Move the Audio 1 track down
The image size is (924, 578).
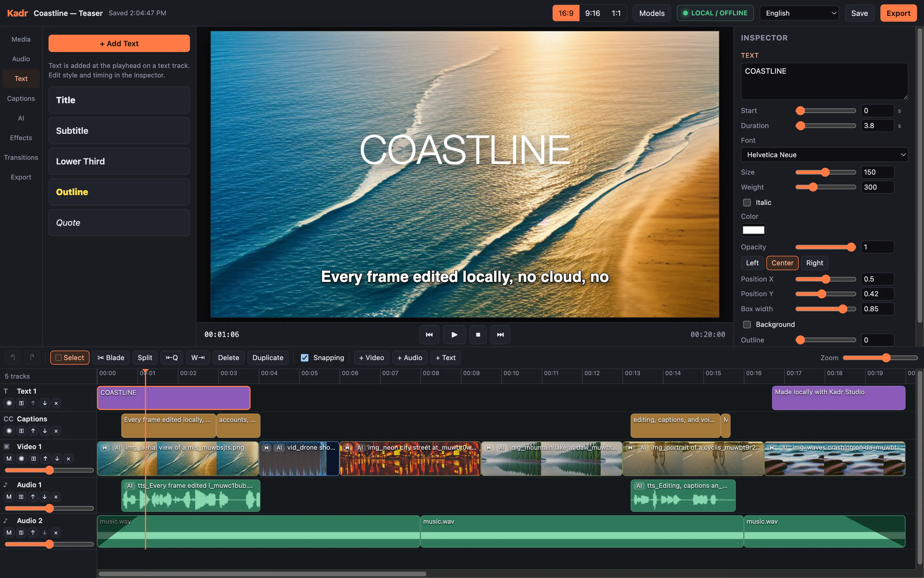(x=44, y=497)
